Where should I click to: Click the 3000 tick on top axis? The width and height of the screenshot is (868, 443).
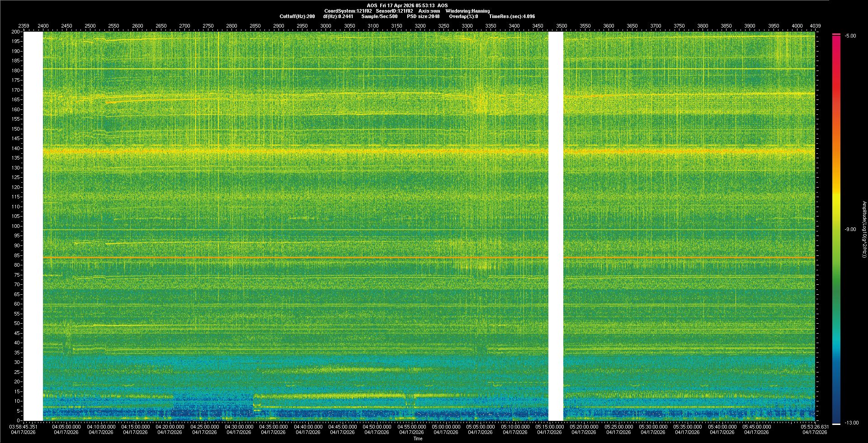325,26
